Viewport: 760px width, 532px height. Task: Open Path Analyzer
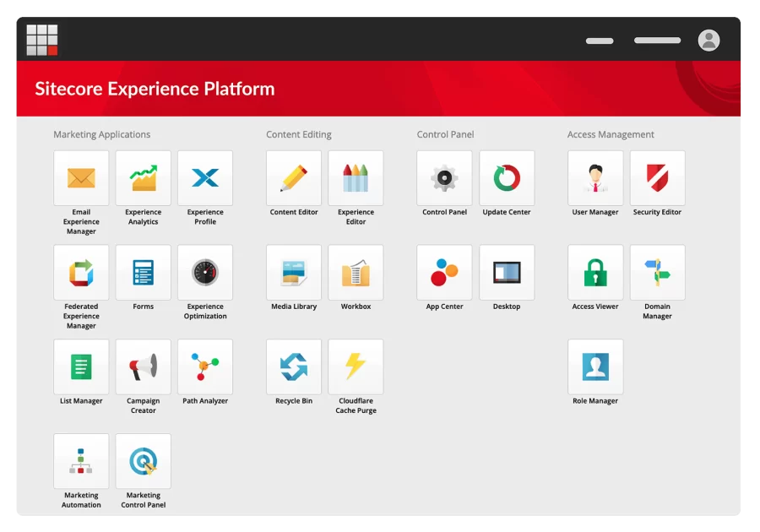point(205,366)
